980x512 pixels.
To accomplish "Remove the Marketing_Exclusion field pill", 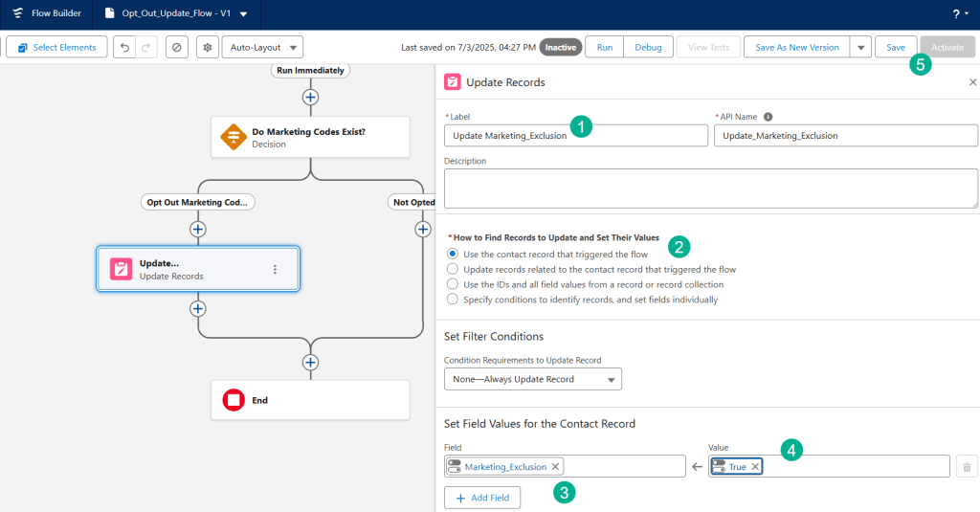I will click(556, 467).
